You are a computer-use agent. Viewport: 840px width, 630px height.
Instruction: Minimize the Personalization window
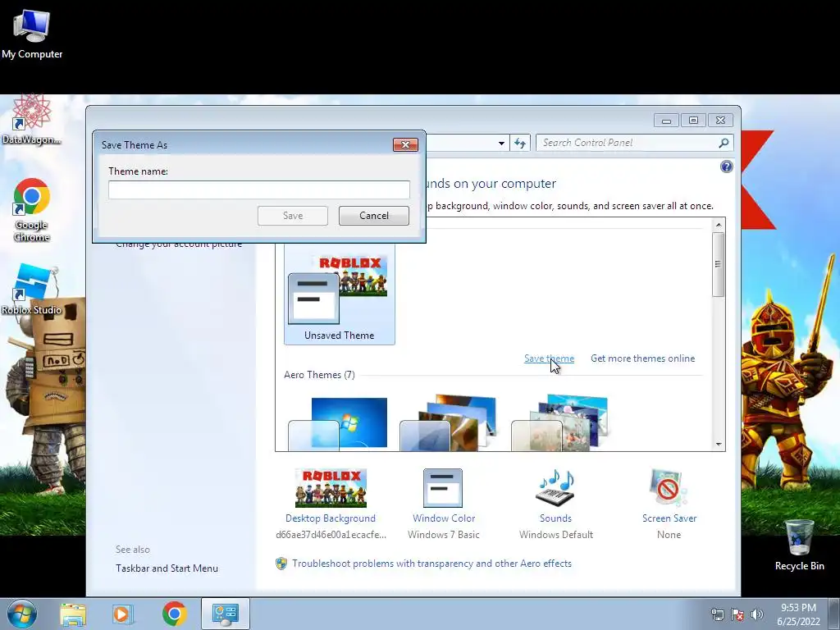(666, 120)
